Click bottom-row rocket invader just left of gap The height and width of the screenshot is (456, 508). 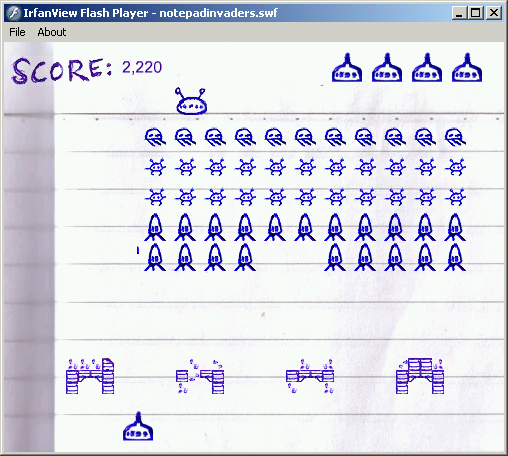coord(245,257)
